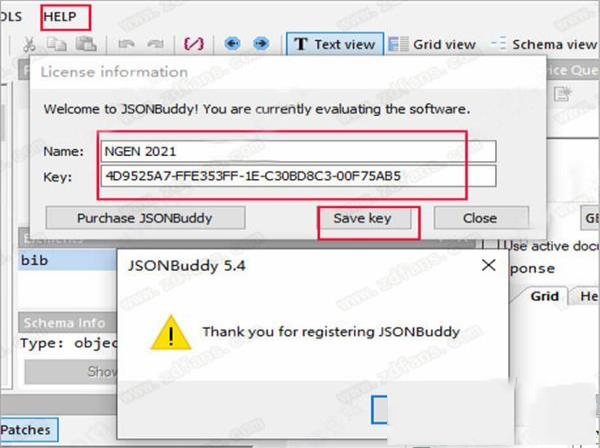Close the JSONBuddy 5.4 message box

(488, 265)
